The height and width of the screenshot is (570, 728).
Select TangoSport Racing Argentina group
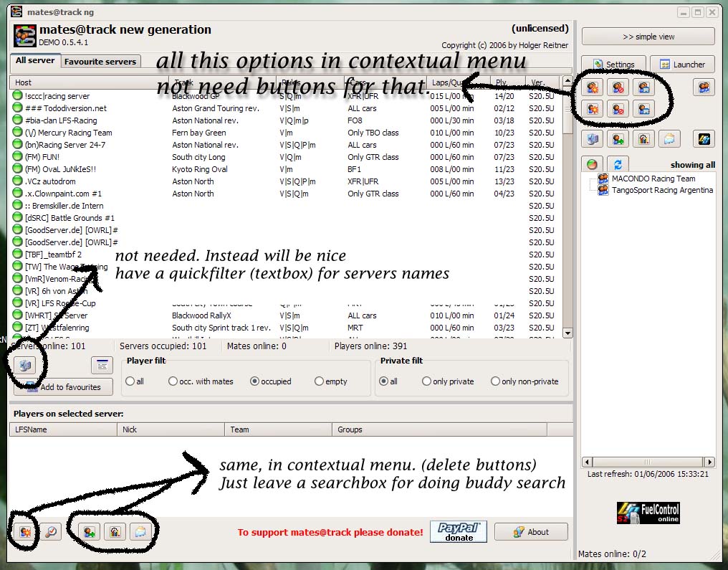coord(656,190)
